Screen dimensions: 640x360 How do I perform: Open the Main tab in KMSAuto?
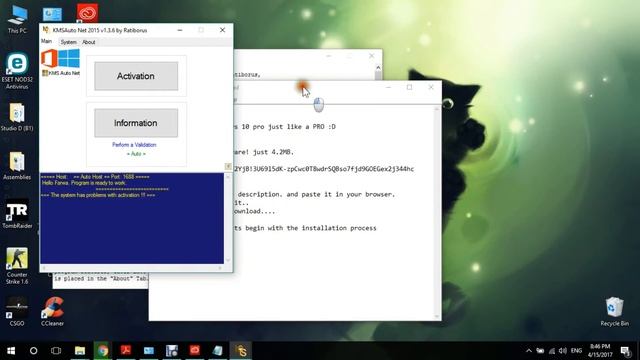[x=47, y=42]
